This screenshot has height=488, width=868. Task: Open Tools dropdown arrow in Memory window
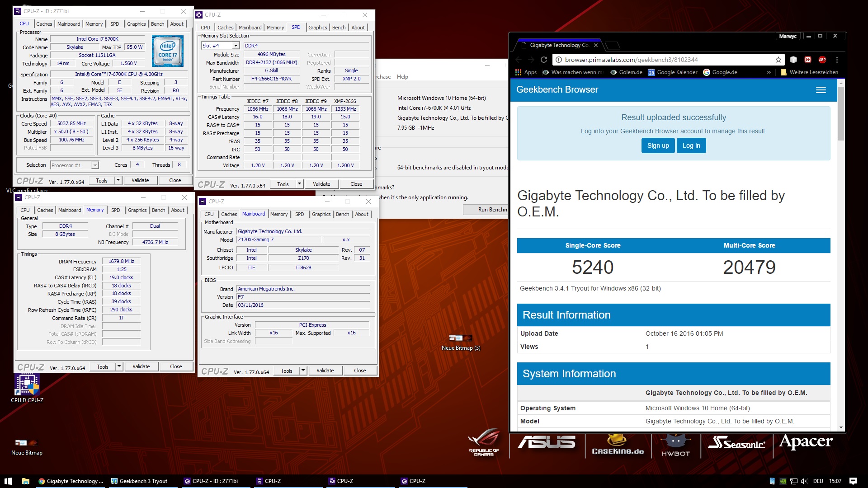click(x=119, y=366)
